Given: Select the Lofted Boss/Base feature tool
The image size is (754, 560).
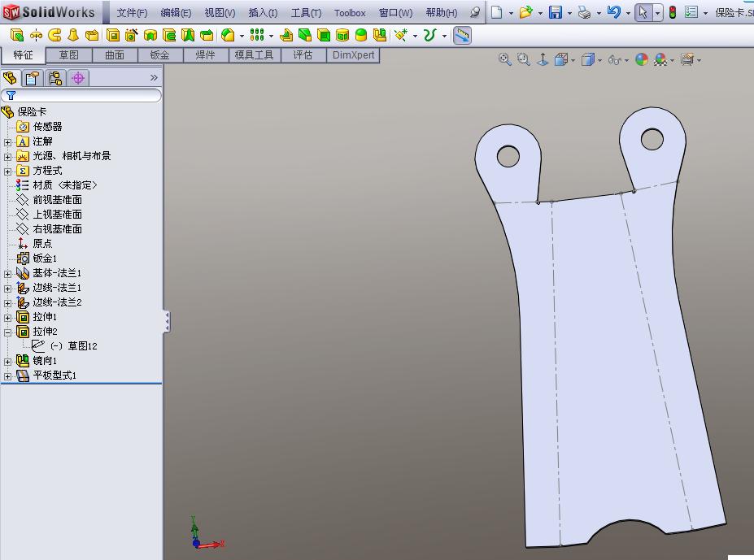Looking at the screenshot, I should tap(73, 35).
